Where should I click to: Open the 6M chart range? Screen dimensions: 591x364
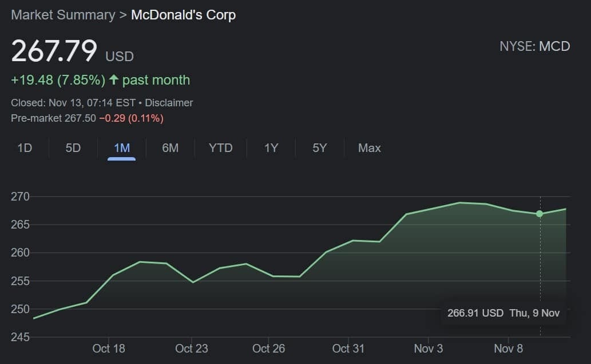coord(170,148)
